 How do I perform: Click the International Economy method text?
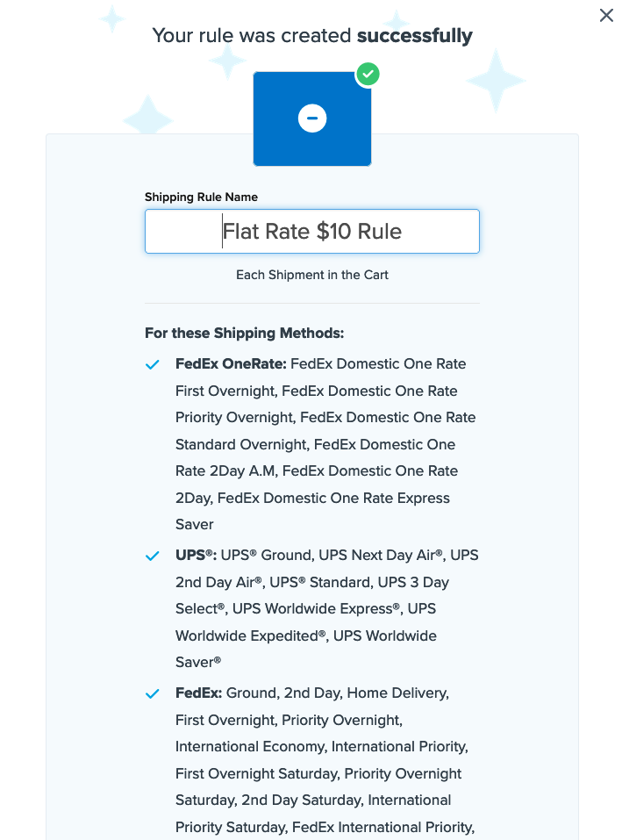tap(250, 747)
